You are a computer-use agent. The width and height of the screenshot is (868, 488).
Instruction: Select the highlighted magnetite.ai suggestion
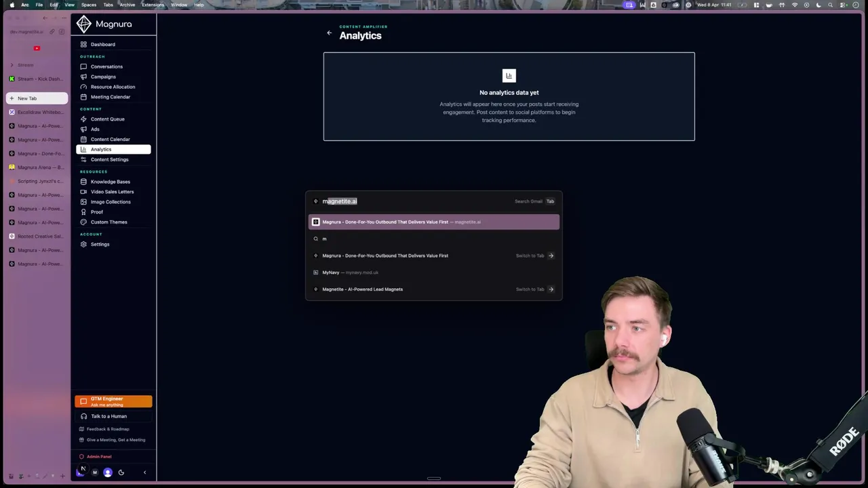tap(434, 222)
